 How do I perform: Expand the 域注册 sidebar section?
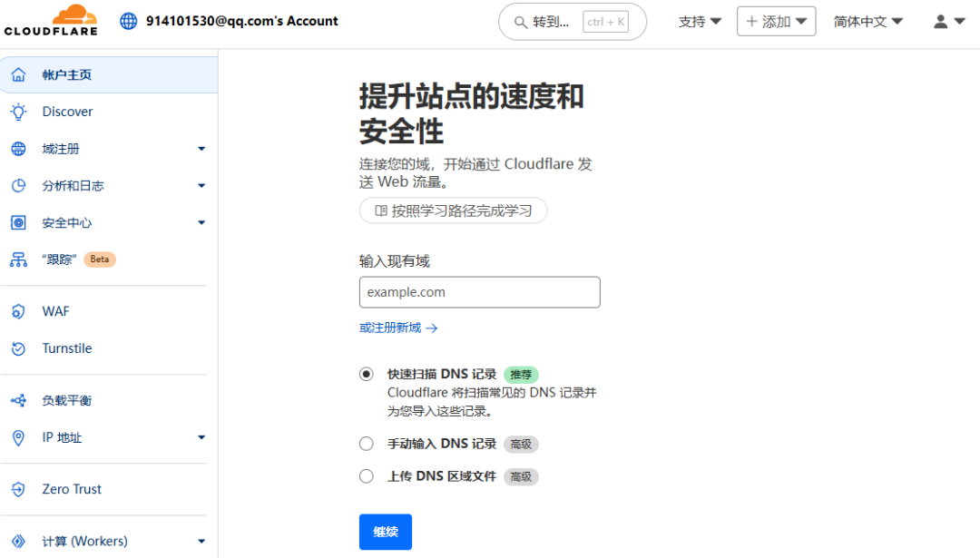pos(201,149)
